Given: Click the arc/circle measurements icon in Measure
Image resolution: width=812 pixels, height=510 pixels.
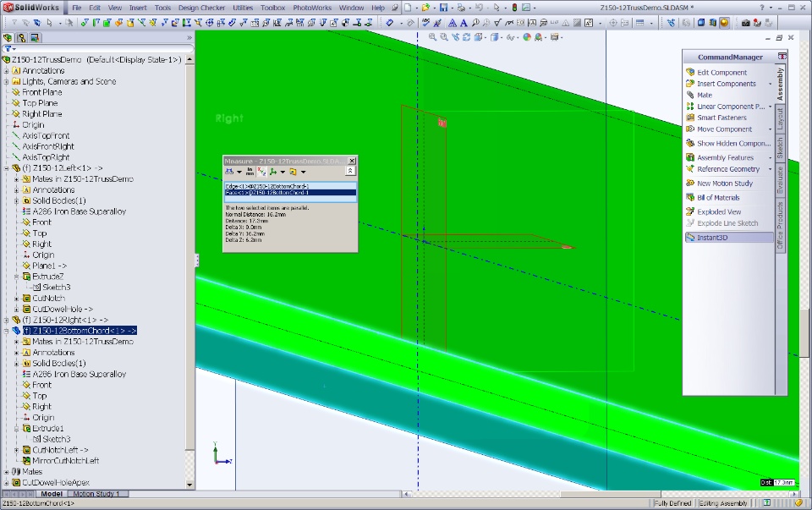Looking at the screenshot, I should pos(229,172).
